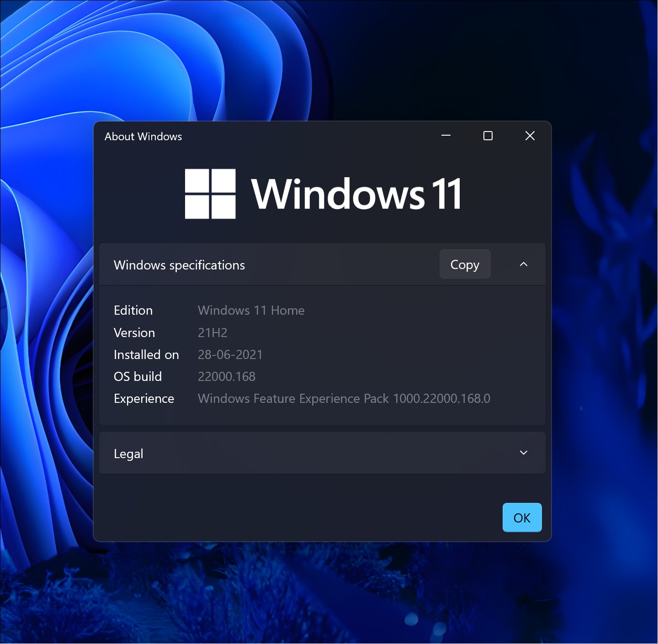Viewport: 658px width, 644px height.
Task: Click the maximize icon on the title bar
Action: coord(488,136)
